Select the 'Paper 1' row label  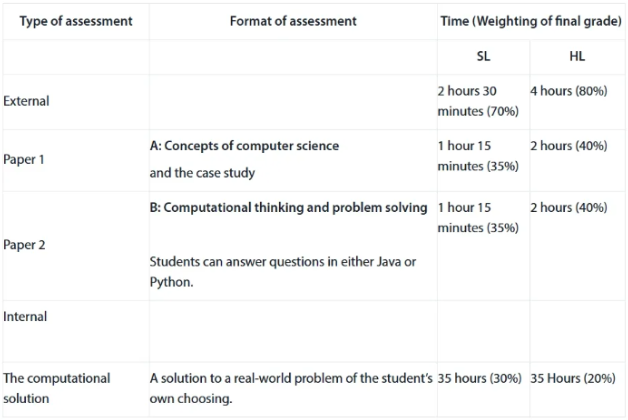point(24,160)
